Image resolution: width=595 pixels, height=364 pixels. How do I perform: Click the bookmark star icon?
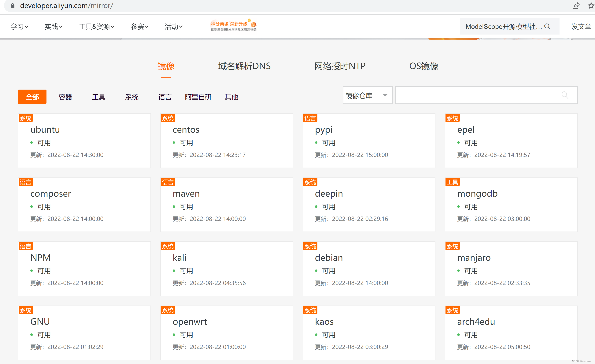click(591, 6)
